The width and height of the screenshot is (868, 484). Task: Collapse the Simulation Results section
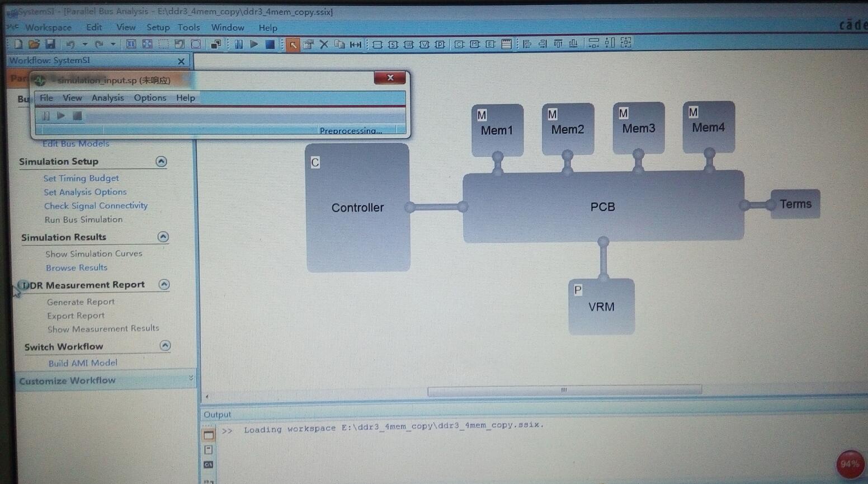[x=163, y=237]
